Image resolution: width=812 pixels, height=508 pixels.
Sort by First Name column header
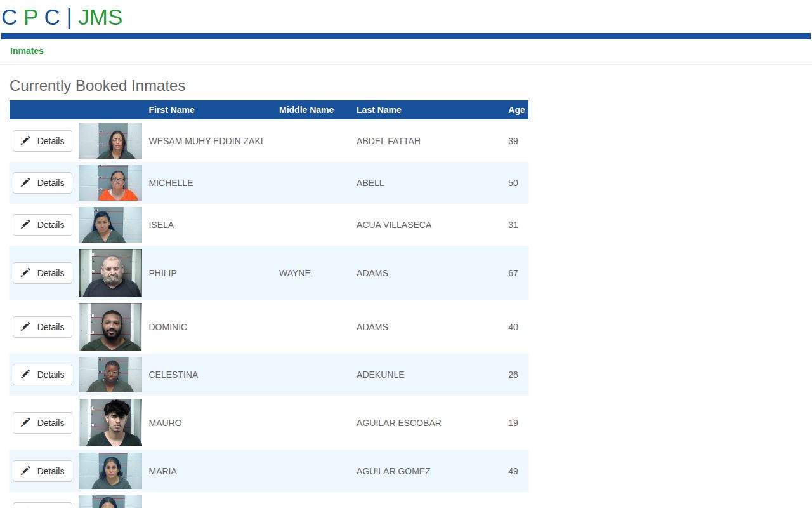(x=171, y=110)
